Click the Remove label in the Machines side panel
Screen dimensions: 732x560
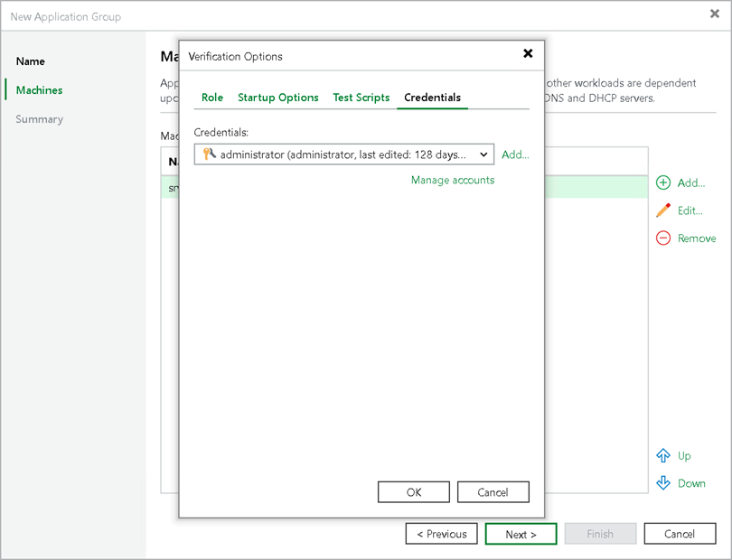(x=697, y=238)
